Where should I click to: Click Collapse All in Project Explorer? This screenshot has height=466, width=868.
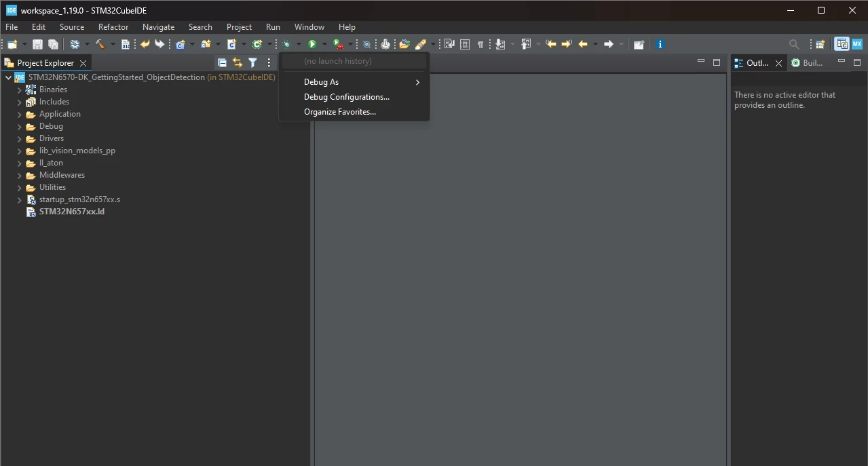tap(222, 62)
